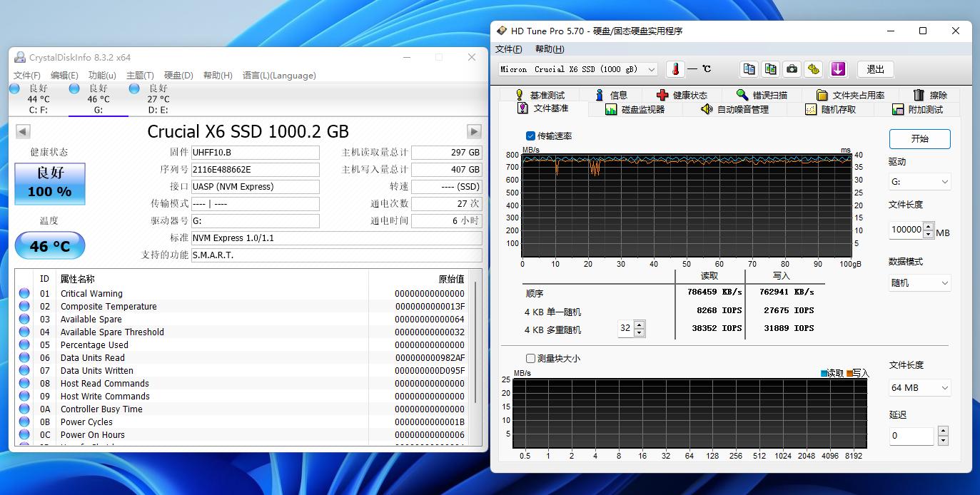Click the camera screenshot save icon
Screen dimensions: 980x495
click(x=792, y=69)
